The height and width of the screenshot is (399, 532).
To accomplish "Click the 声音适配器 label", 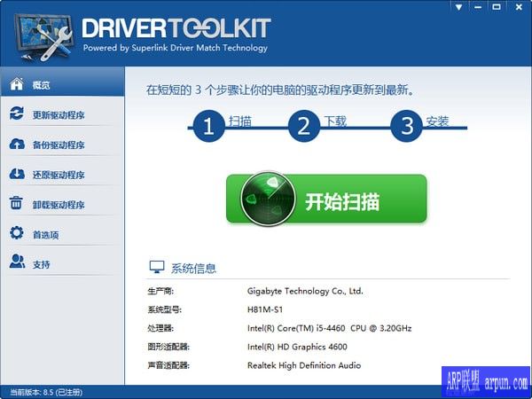I will [x=168, y=365].
